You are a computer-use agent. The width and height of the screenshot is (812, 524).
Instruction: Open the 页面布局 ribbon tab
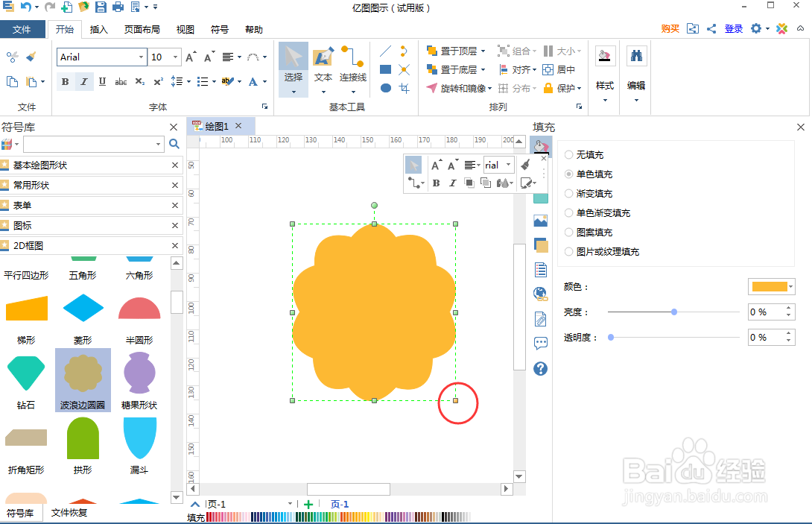(x=140, y=29)
